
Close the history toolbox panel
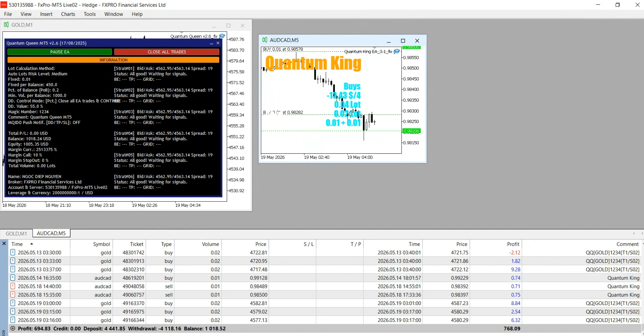[4, 244]
